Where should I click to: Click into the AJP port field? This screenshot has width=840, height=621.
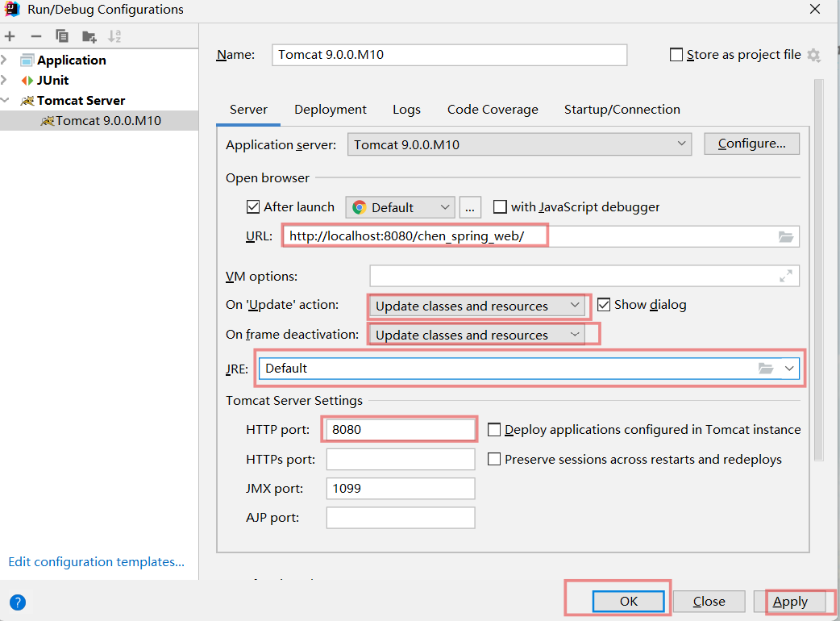401,518
